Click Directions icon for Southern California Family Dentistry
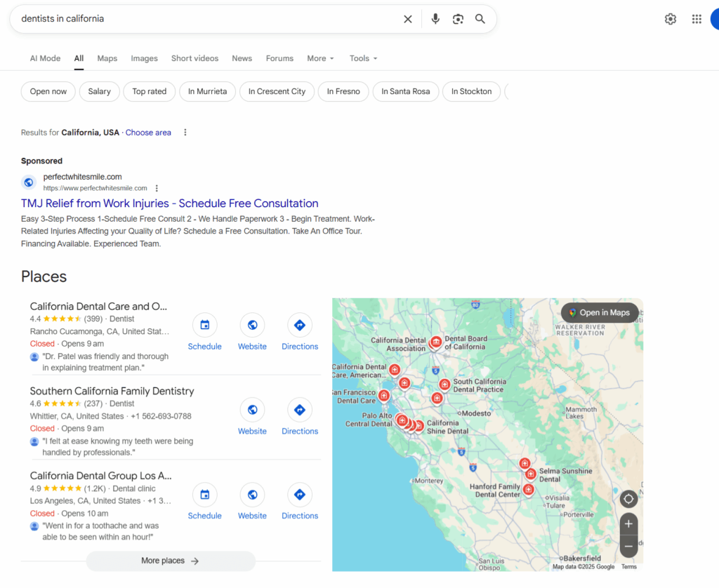This screenshot has width=719, height=588. click(300, 410)
